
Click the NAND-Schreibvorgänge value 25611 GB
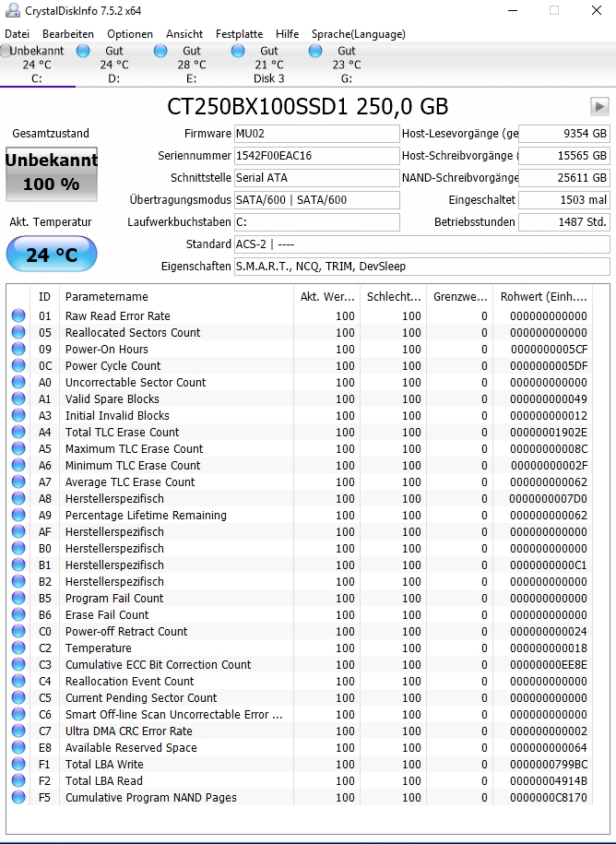pyautogui.click(x=564, y=178)
